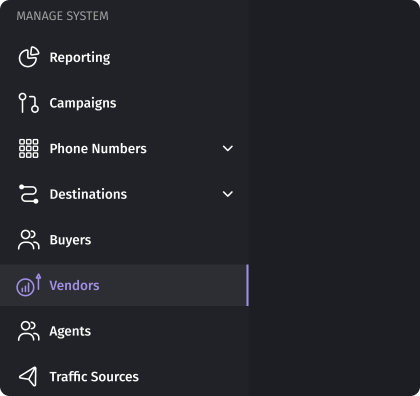Click the Agents people icon
This screenshot has height=396, width=420.
(29, 331)
